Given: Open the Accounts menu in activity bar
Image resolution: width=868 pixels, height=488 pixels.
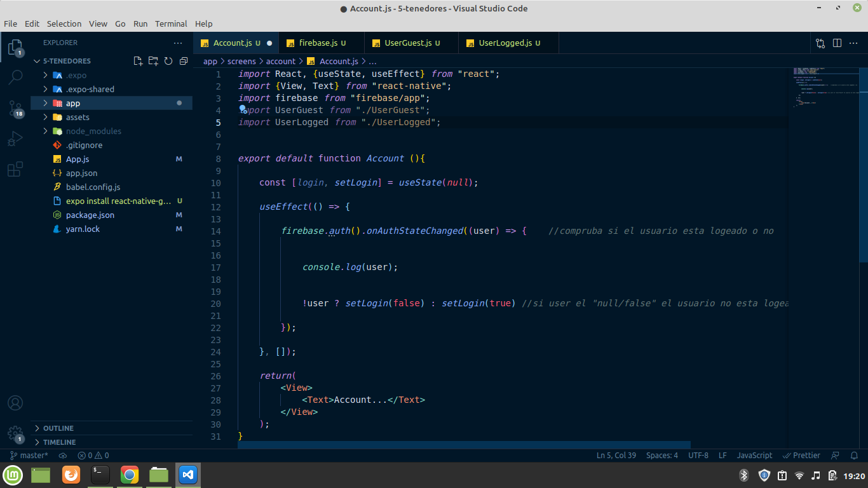Looking at the screenshot, I should [15, 403].
